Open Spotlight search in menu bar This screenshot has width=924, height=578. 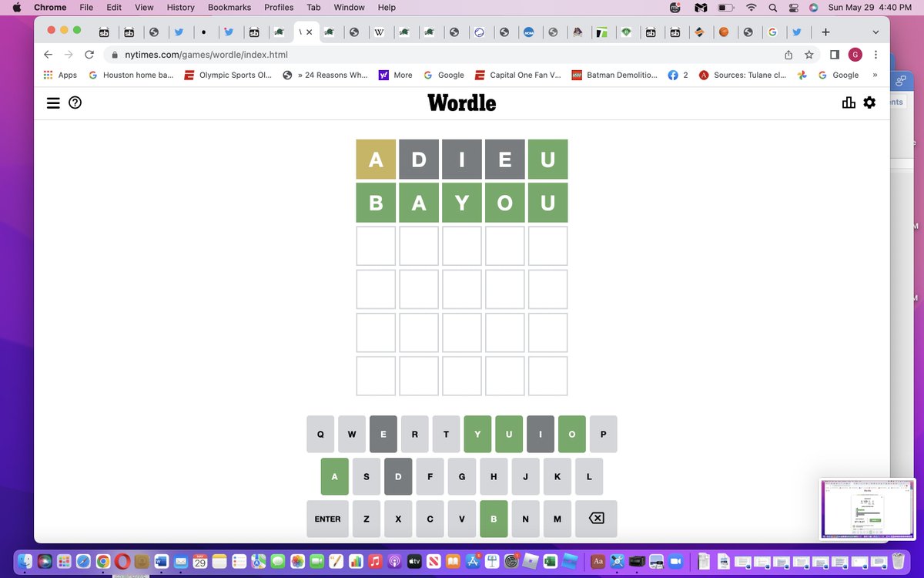click(x=772, y=8)
